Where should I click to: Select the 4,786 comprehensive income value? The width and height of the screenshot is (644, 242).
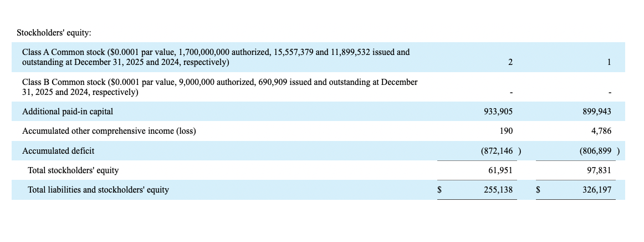coord(601,132)
